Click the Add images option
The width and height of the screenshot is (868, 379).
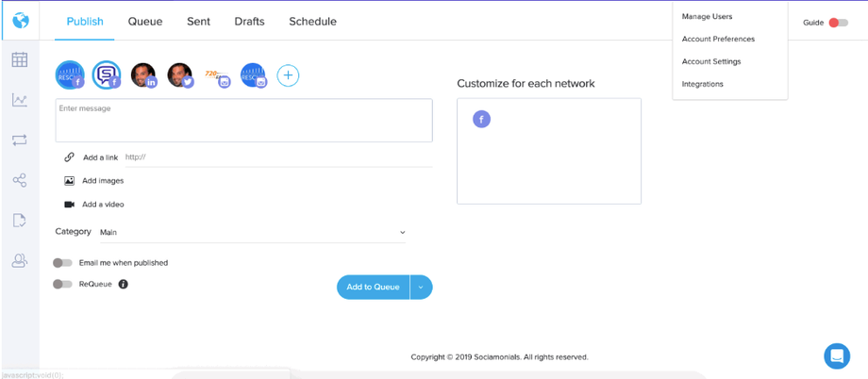pos(102,181)
